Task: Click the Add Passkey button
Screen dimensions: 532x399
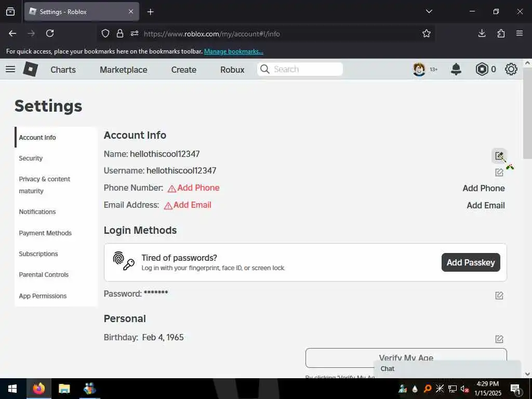Action: pyautogui.click(x=471, y=262)
